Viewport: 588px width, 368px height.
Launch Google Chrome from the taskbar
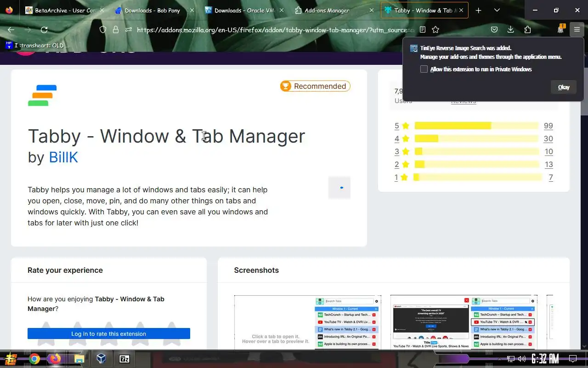tap(34, 359)
